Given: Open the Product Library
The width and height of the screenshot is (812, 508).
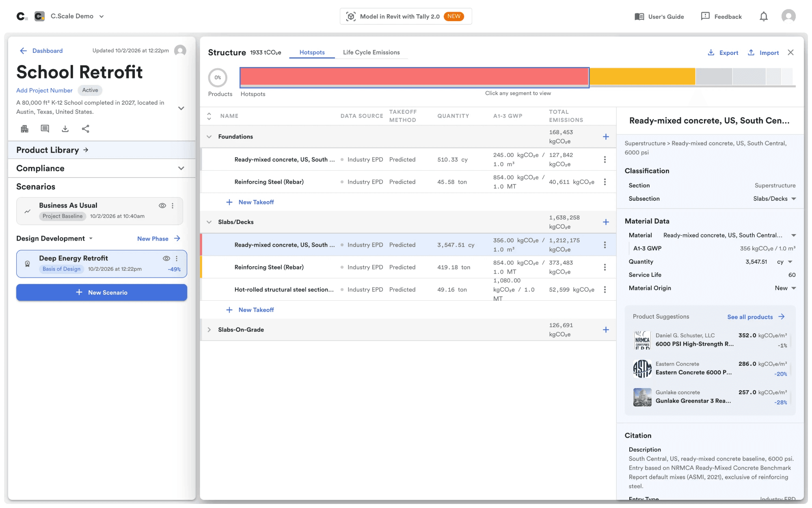Looking at the screenshot, I should pos(52,150).
